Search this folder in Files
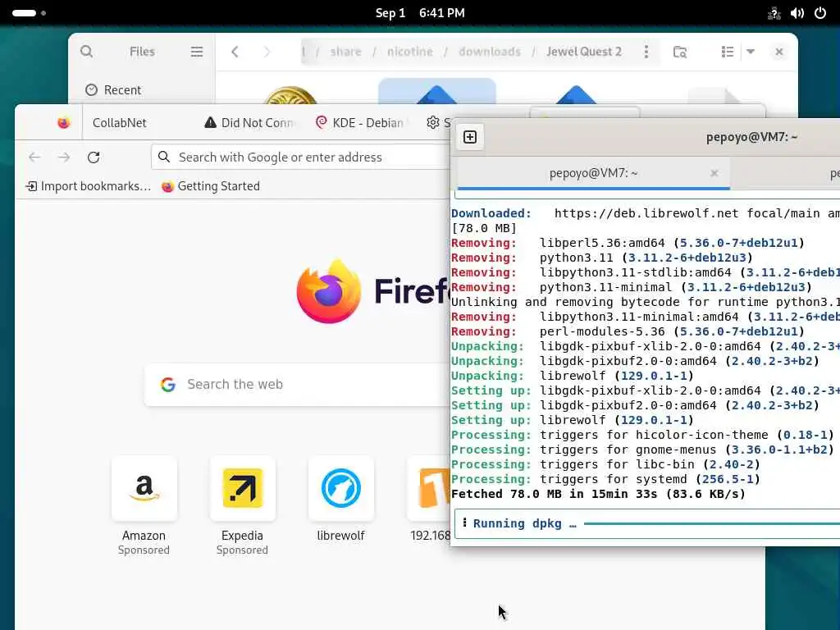The width and height of the screenshot is (840, 630). click(680, 52)
